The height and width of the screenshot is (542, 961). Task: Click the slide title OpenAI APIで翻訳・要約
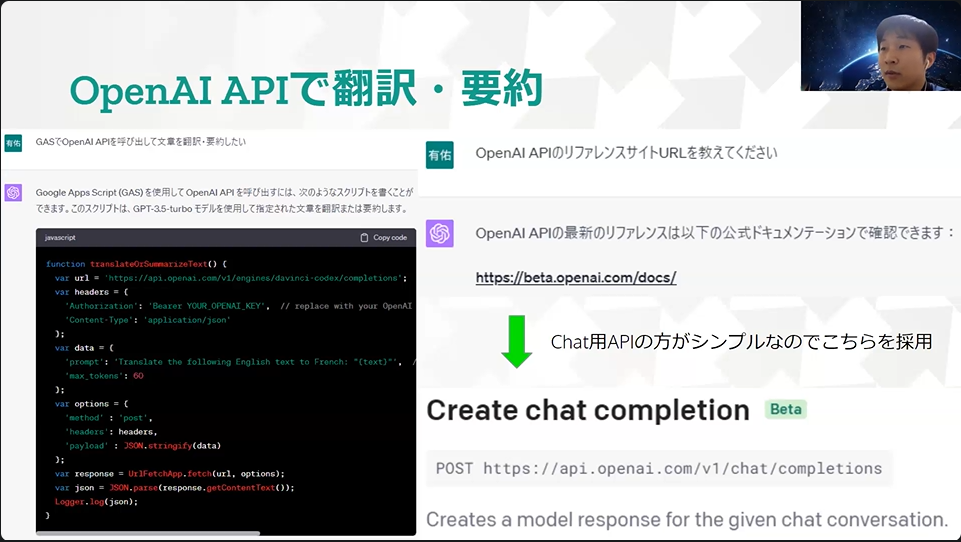pos(306,89)
